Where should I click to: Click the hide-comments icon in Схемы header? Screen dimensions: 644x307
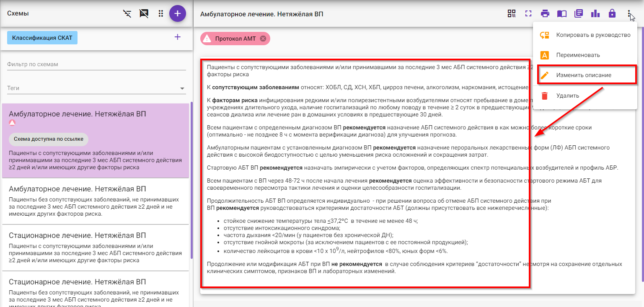point(144,14)
